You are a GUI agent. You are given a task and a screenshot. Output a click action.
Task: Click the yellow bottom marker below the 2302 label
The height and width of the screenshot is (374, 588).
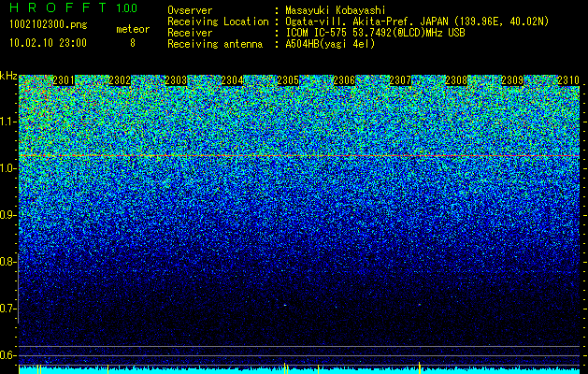[x=108, y=369]
